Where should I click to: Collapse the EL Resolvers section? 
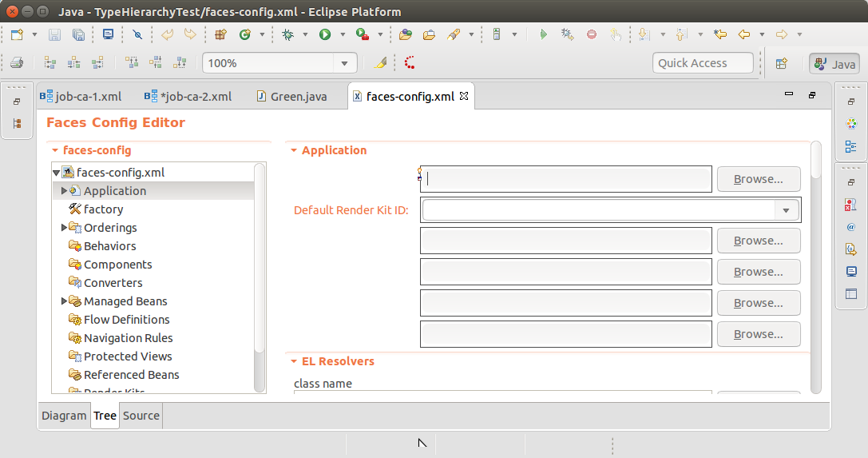pyautogui.click(x=293, y=361)
